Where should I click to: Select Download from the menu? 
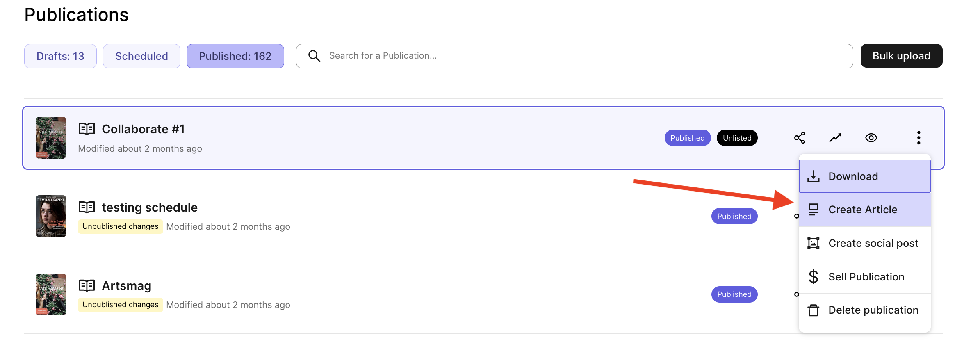[864, 176]
